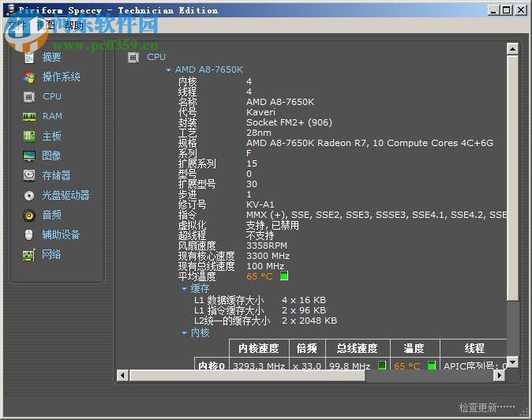Click green temperature indicator beside 平均温度
532x420 pixels.
pos(284,276)
